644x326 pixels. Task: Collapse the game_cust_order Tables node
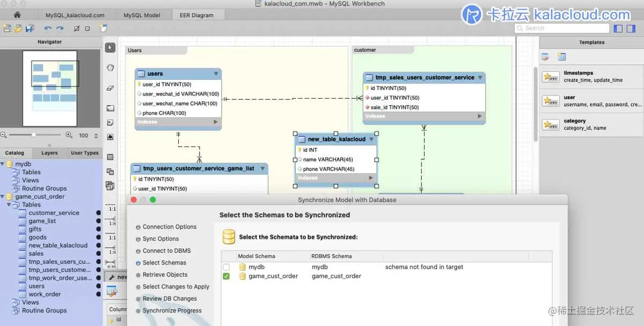(9, 205)
